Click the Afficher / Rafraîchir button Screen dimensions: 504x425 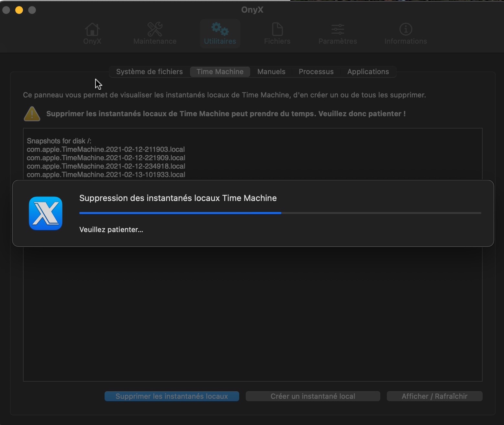tap(435, 396)
